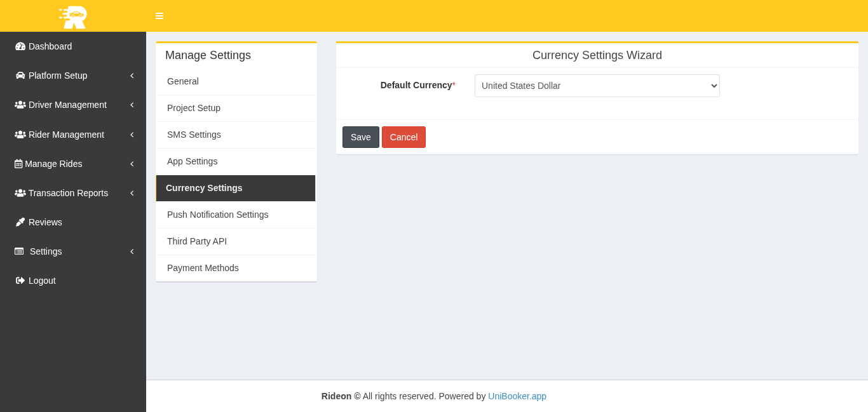The image size is (868, 412).
Task: Click the Rideon logo in header
Action: 73,17
